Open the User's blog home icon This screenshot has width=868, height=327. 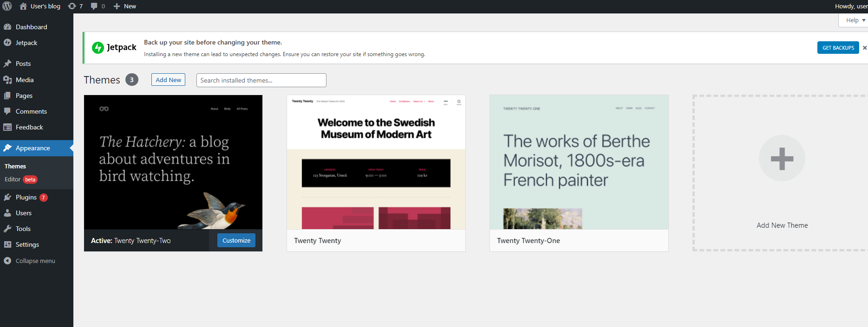[23, 6]
